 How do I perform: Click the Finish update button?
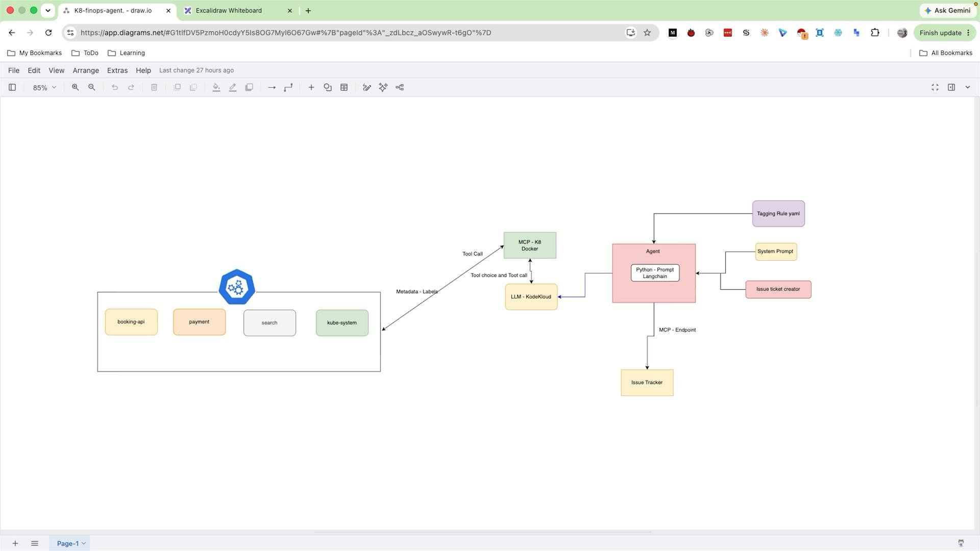tap(945, 33)
